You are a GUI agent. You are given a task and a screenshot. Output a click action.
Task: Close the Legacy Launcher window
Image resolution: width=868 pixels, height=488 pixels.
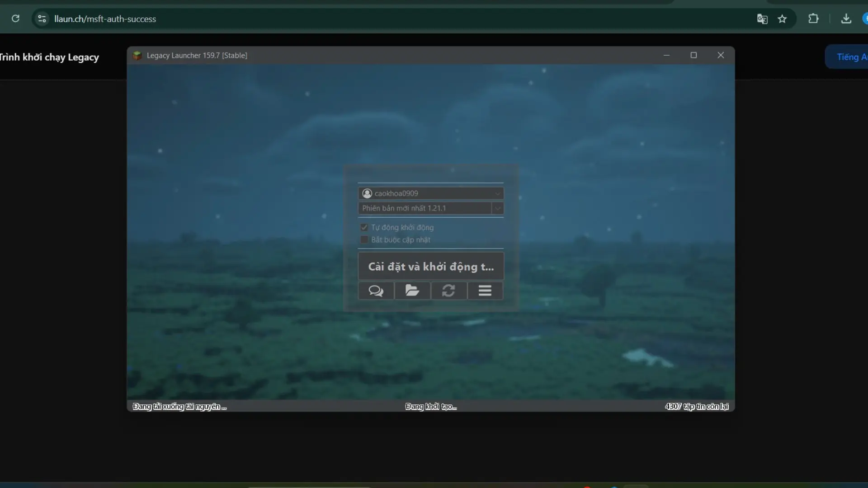point(721,55)
